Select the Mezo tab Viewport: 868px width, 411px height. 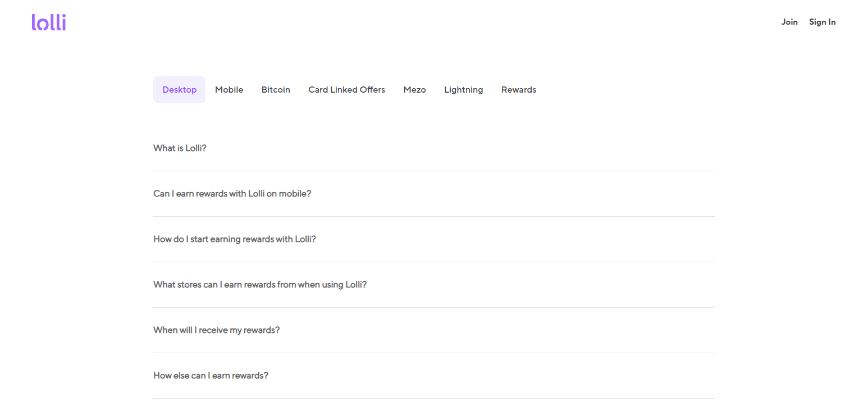pos(415,90)
